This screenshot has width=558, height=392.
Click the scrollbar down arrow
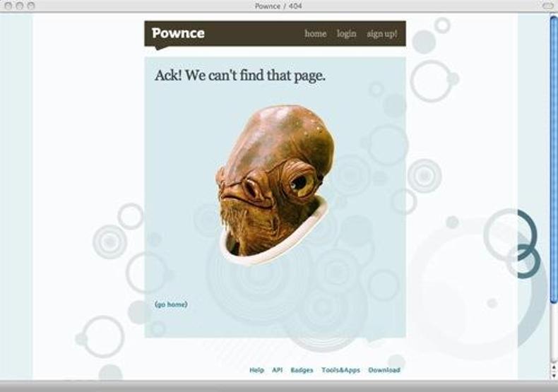554,375
